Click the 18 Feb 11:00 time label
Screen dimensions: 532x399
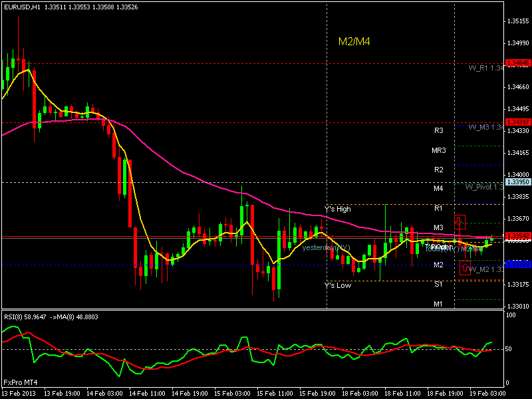click(x=403, y=394)
